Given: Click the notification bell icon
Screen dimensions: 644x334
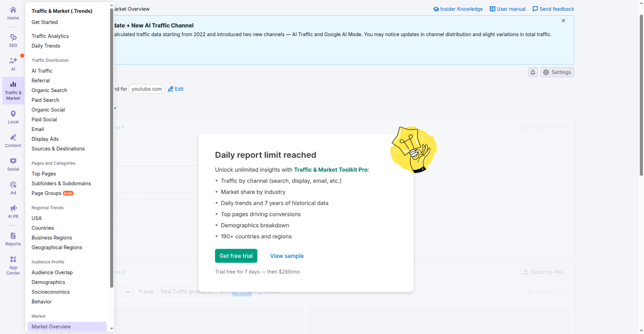Looking at the screenshot, I should pos(533,73).
